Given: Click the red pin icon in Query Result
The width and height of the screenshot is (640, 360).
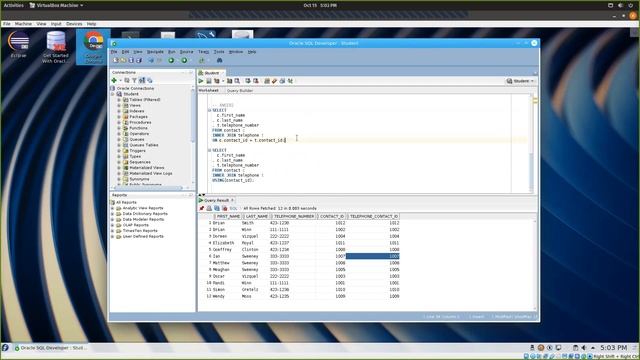Looking at the screenshot, I should 202,208.
